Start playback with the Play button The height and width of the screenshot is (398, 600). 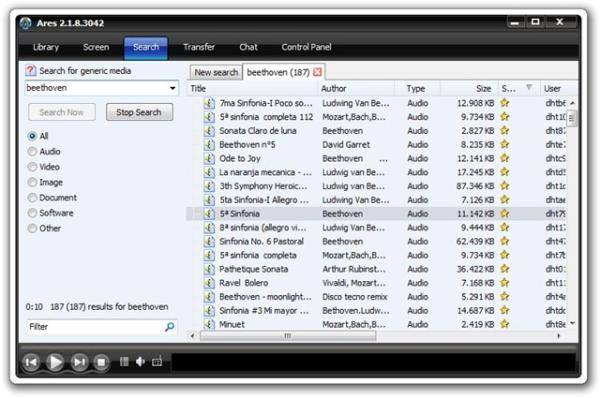click(x=55, y=362)
